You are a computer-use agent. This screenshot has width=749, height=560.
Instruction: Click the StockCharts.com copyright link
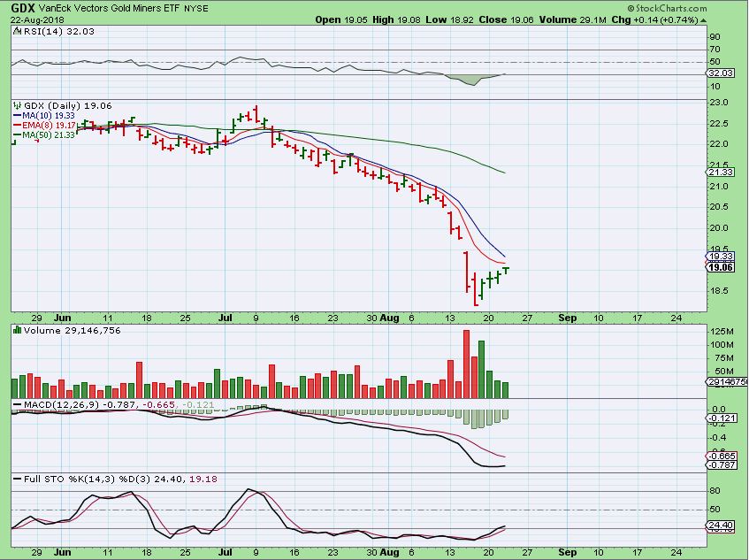tap(698, 7)
